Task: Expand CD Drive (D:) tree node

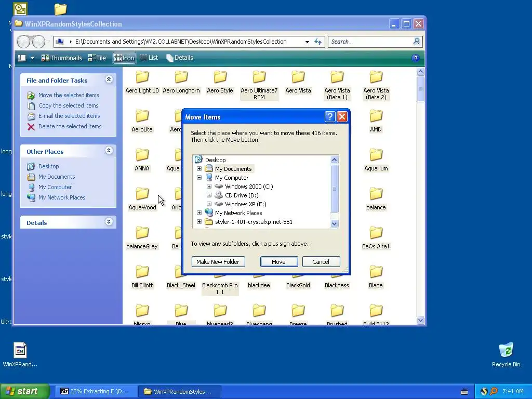Action: 209,195
